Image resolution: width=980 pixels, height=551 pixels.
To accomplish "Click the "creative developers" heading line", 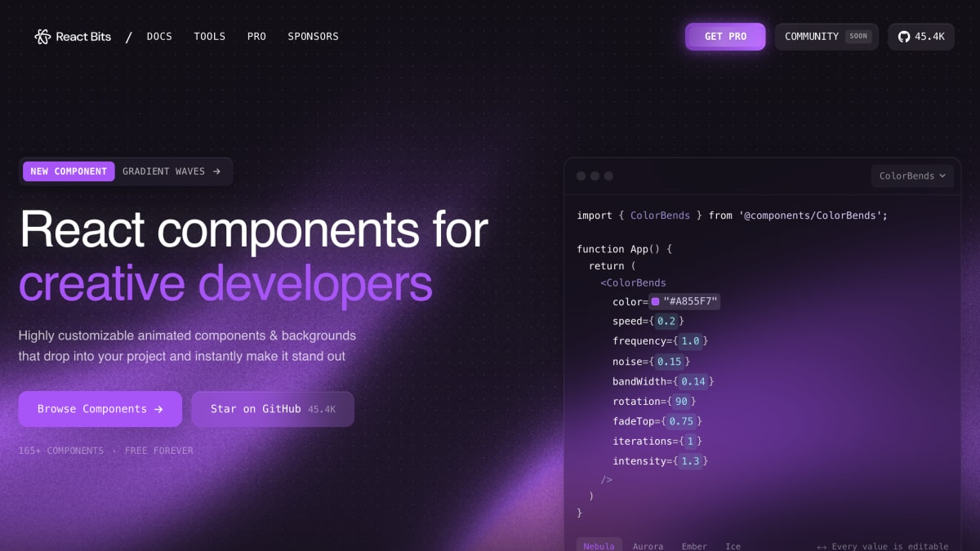I will click(x=225, y=283).
